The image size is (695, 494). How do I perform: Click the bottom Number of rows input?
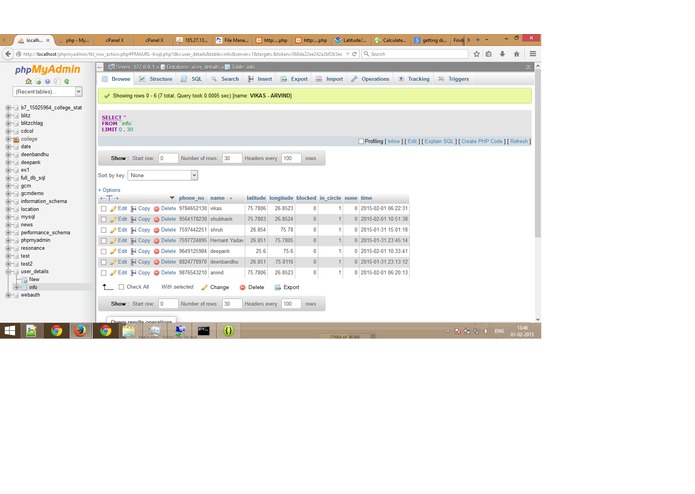pyautogui.click(x=232, y=304)
